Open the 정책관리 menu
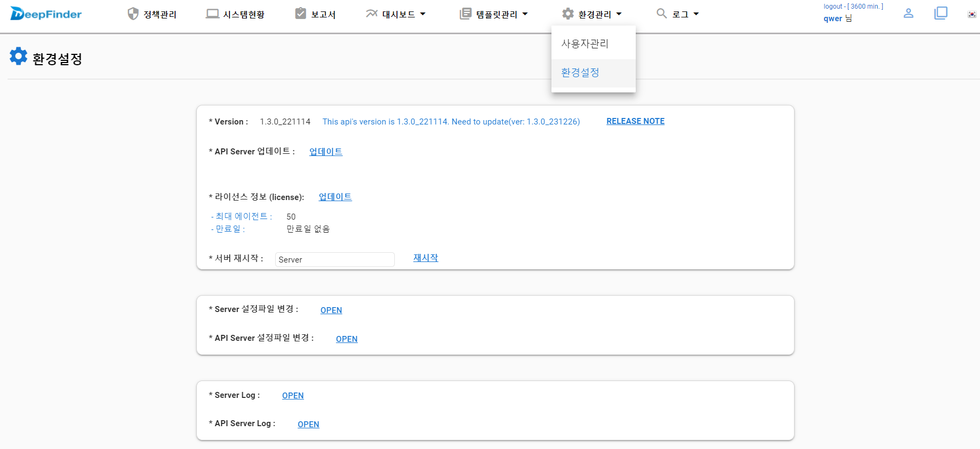980x449 pixels. 160,14
